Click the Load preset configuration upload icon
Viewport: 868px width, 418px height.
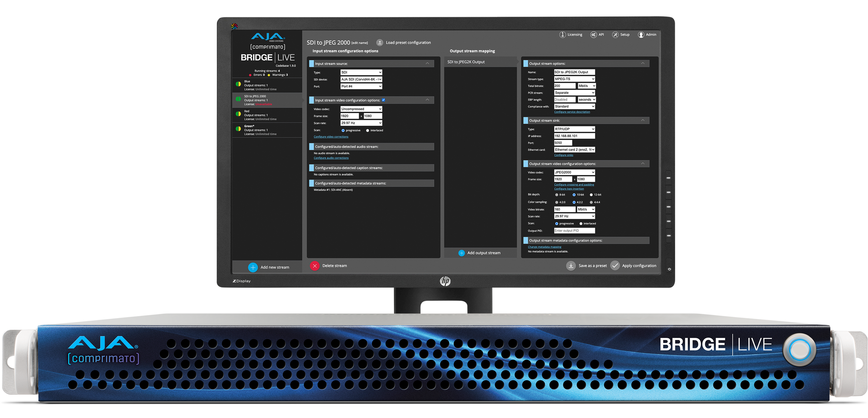tap(379, 42)
